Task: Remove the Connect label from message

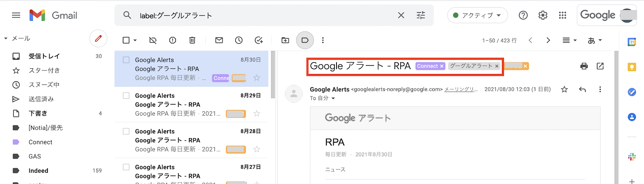Action: (442, 66)
